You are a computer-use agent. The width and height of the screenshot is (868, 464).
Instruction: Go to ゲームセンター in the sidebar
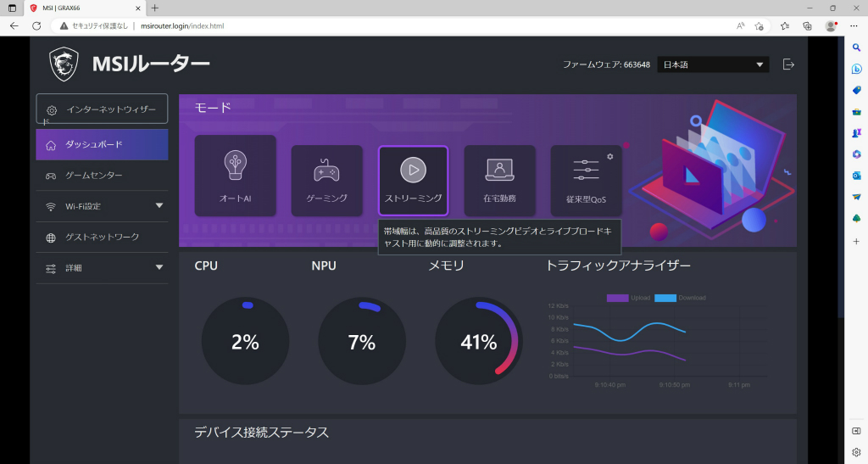[x=102, y=176]
